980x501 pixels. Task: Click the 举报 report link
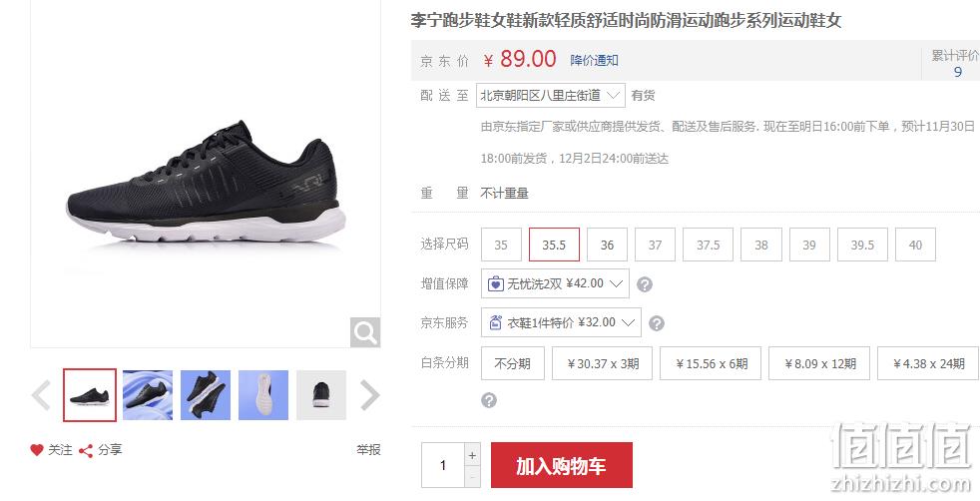click(x=368, y=450)
